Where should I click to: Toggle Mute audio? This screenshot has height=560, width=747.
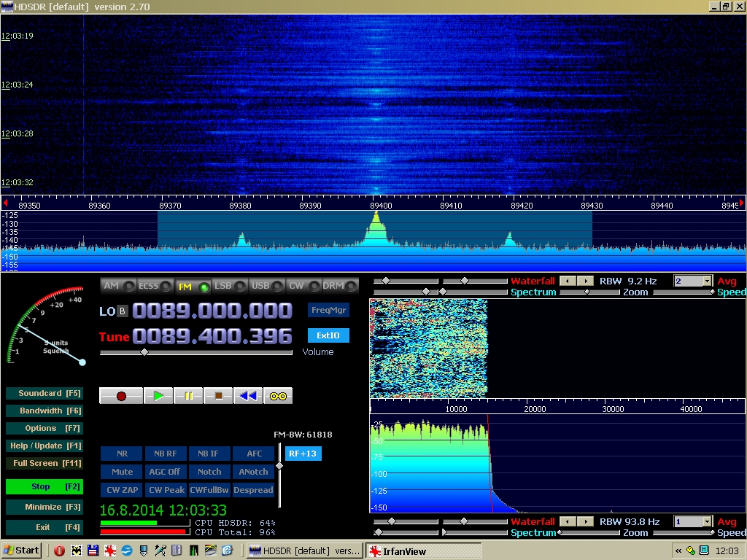click(122, 472)
